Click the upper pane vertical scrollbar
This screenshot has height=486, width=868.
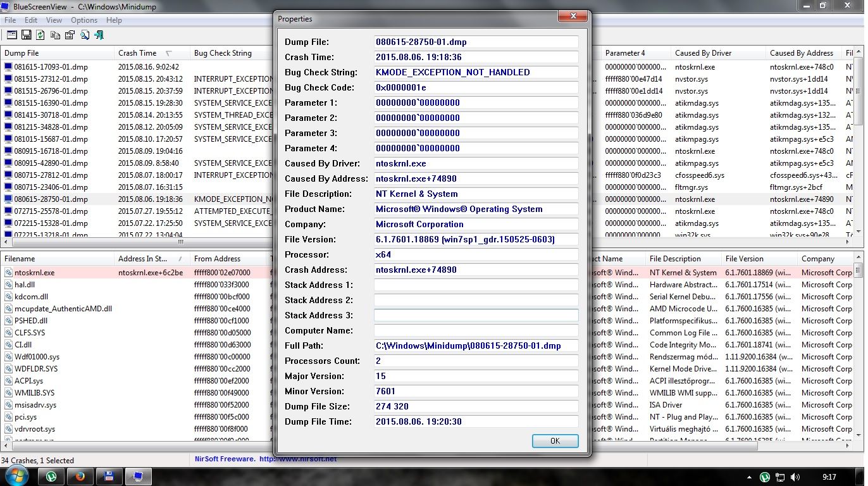click(859, 142)
